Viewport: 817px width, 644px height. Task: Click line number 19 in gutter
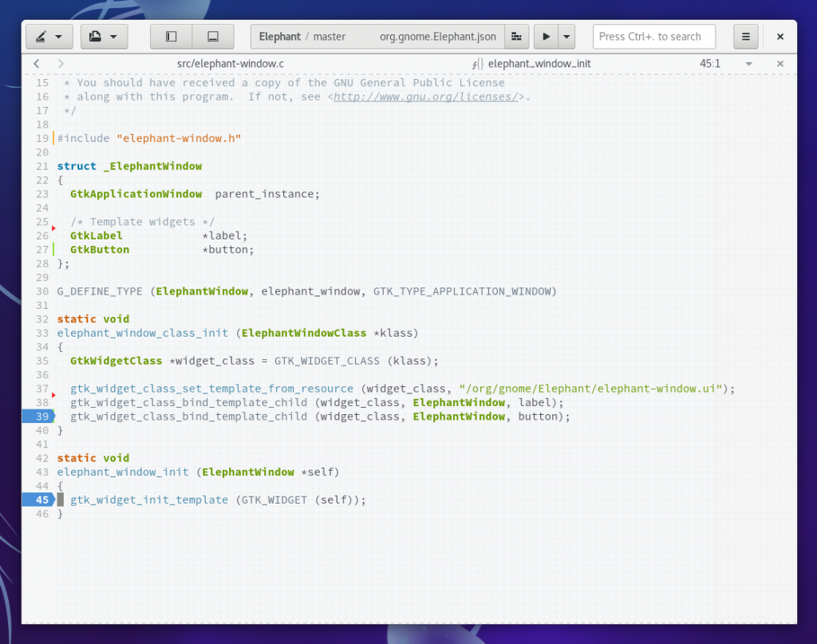click(41, 139)
